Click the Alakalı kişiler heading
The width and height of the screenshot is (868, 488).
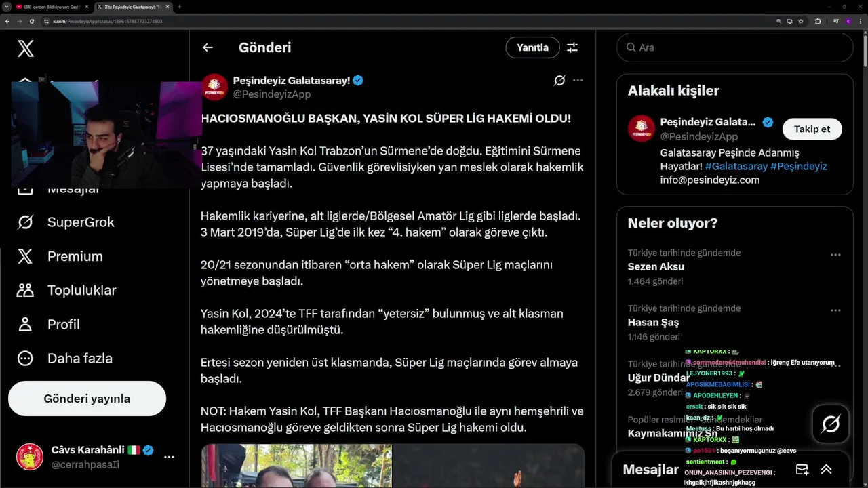[x=673, y=90]
